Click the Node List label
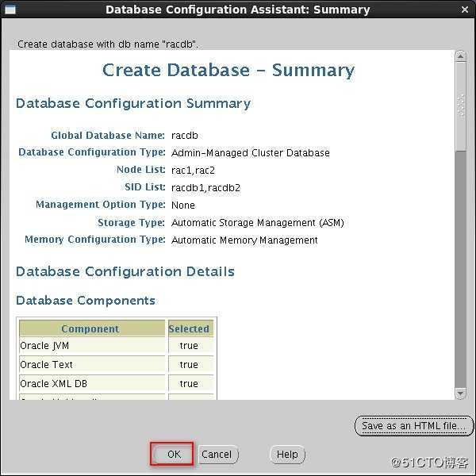This screenshot has width=476, height=476. coord(141,170)
